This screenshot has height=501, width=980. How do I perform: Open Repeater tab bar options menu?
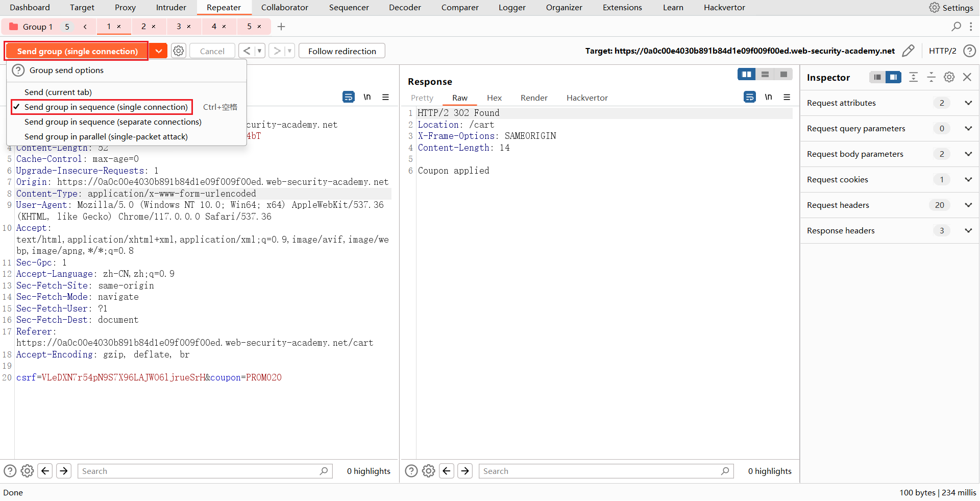point(971,27)
